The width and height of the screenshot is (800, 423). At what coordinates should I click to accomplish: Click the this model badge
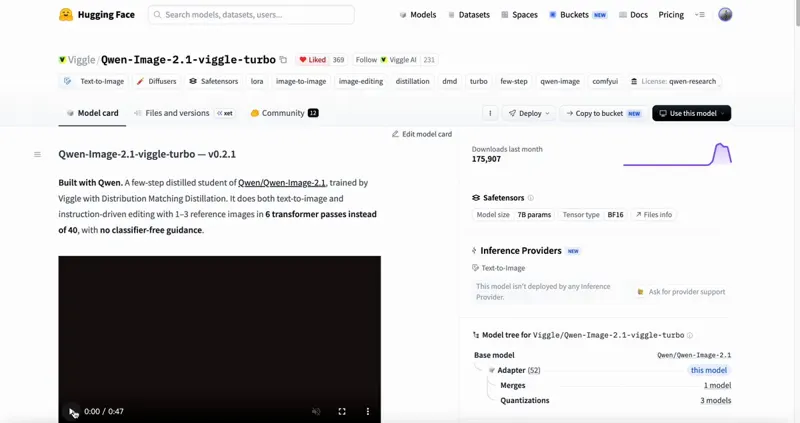[x=709, y=370]
